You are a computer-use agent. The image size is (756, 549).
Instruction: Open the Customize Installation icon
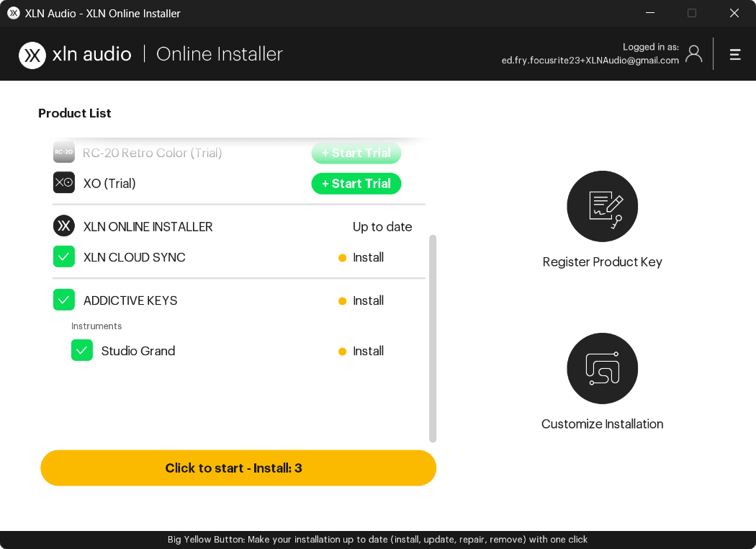[602, 368]
